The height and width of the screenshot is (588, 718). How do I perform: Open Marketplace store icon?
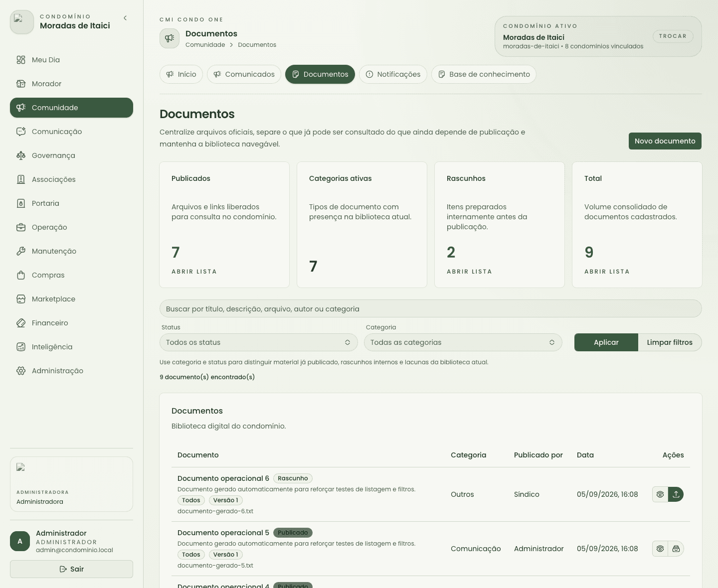coord(21,299)
